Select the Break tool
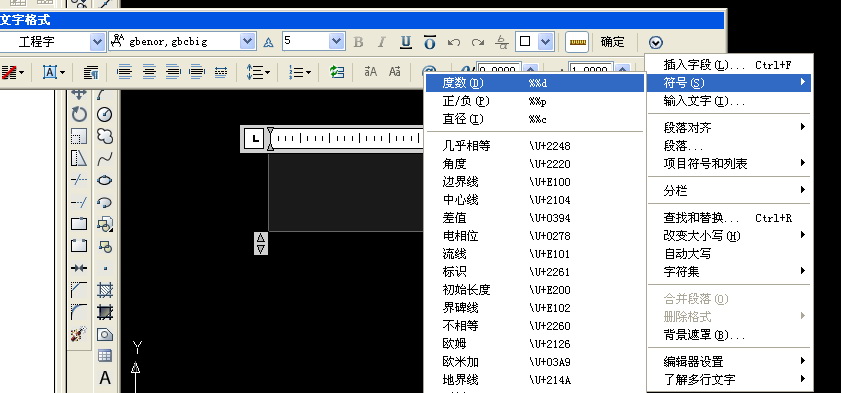 (x=79, y=246)
